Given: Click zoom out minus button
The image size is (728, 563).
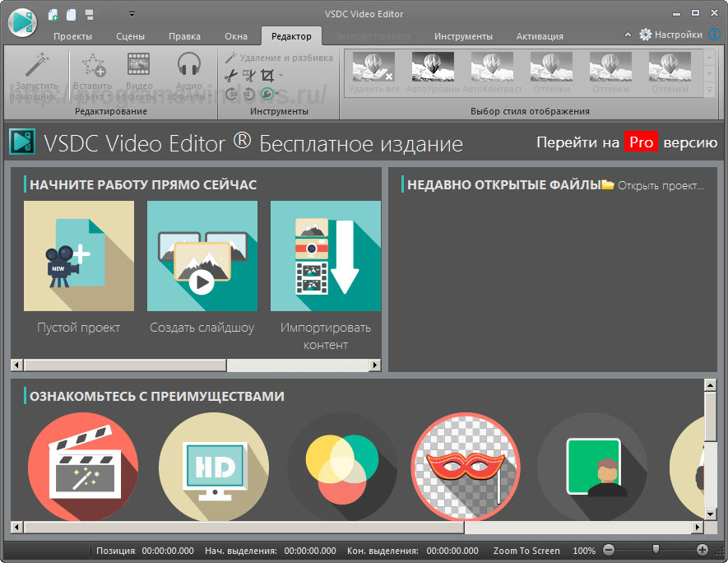Looking at the screenshot, I should pos(609,550).
